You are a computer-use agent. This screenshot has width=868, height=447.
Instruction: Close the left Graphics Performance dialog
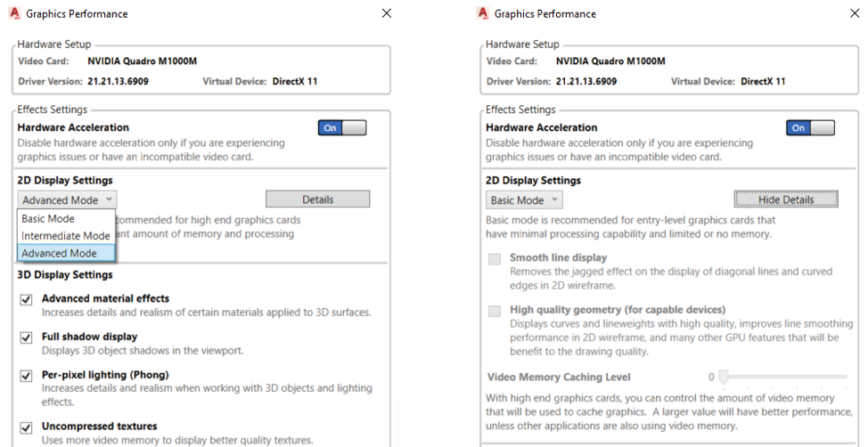(386, 13)
